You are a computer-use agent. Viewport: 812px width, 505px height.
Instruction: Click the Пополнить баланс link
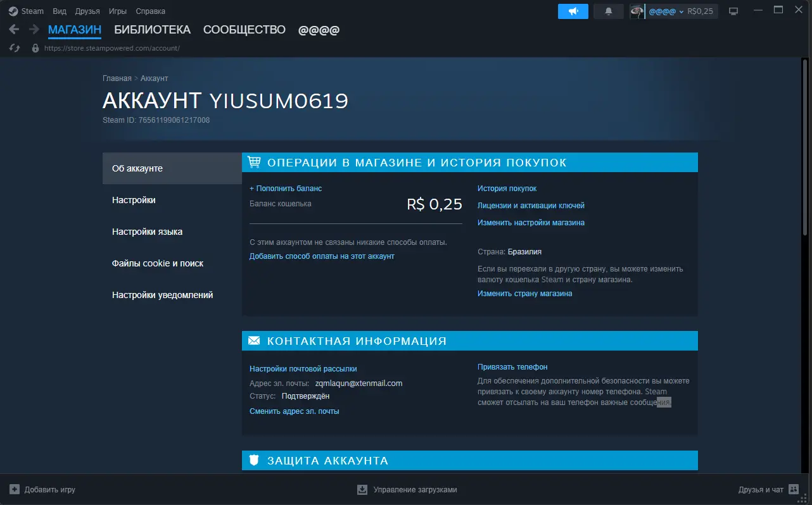pos(286,189)
